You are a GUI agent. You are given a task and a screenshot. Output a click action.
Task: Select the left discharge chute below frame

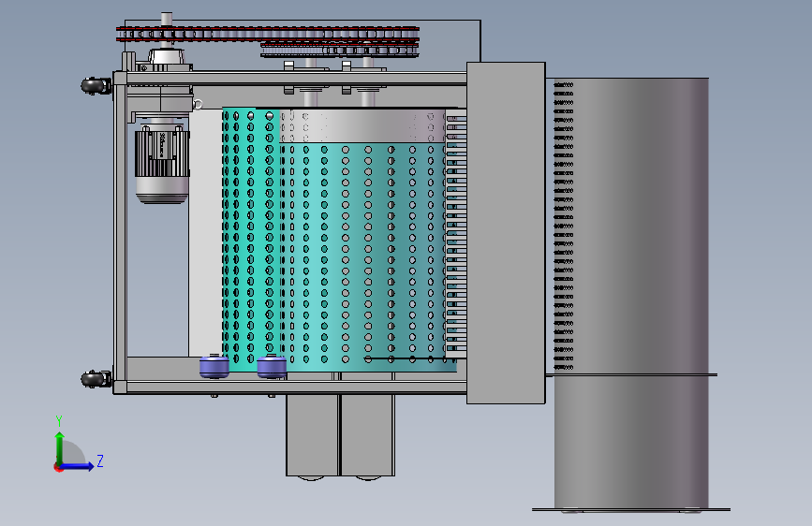pos(312,435)
